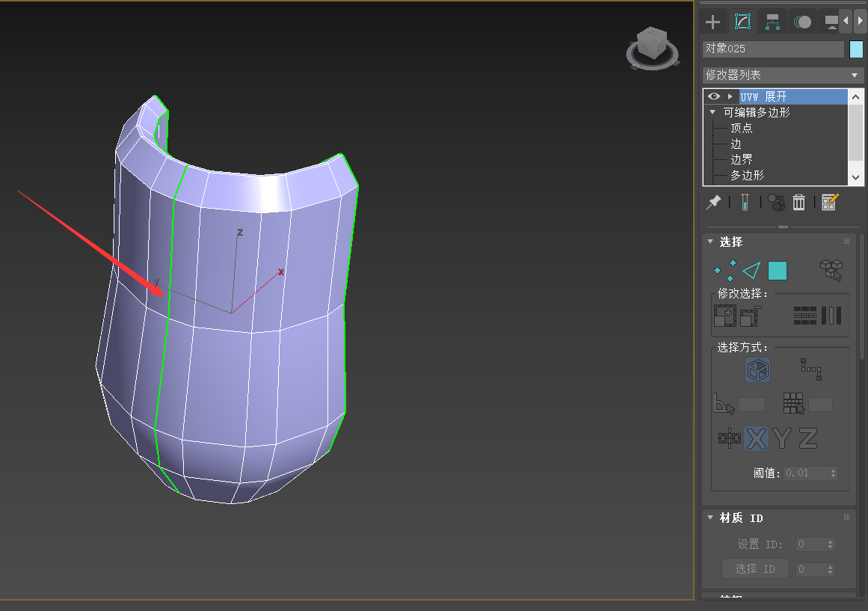Click the object name field 对象025

click(x=773, y=49)
